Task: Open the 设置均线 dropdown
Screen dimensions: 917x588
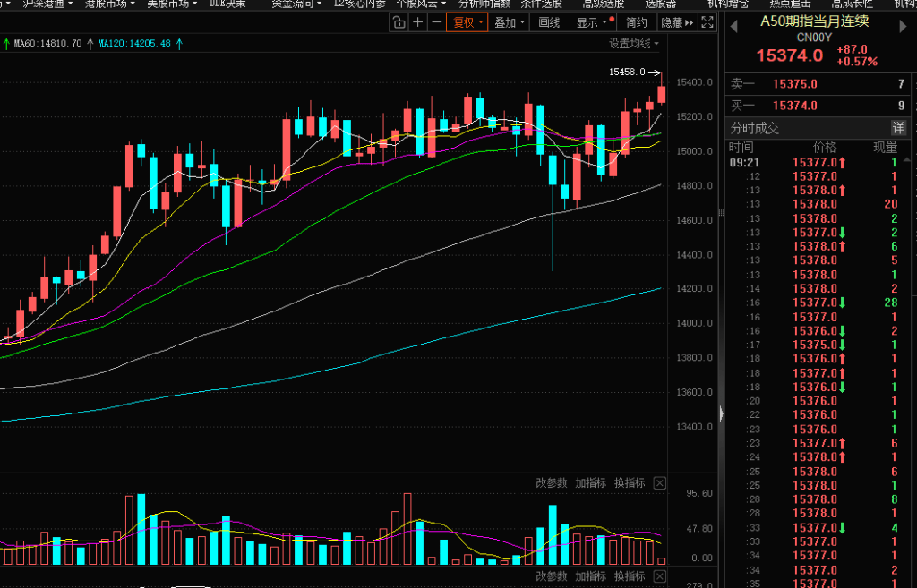Action: coord(634,43)
